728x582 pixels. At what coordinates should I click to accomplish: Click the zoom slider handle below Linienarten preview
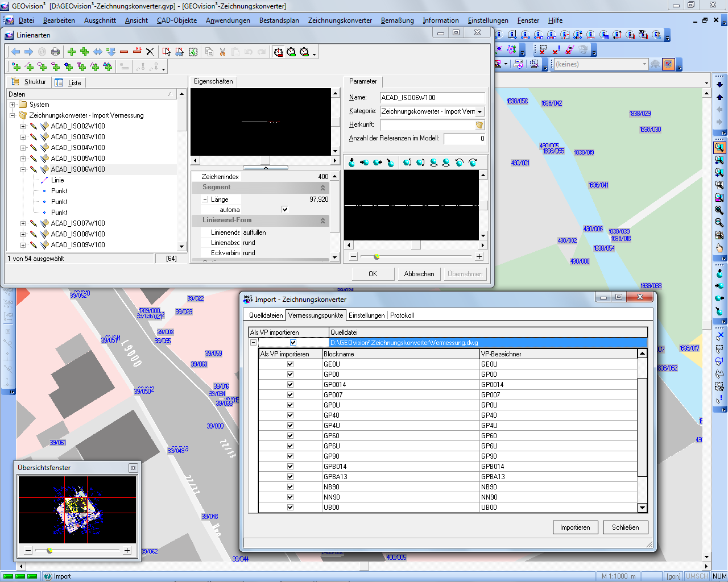pyautogui.click(x=377, y=257)
